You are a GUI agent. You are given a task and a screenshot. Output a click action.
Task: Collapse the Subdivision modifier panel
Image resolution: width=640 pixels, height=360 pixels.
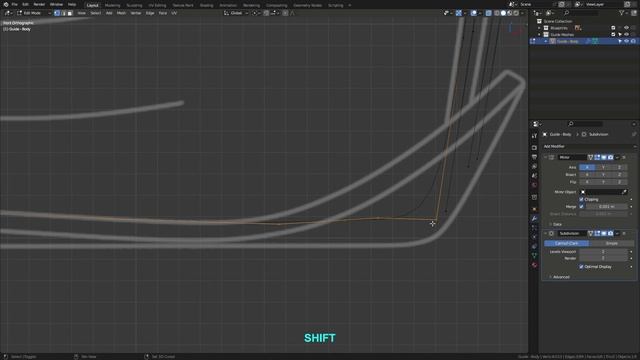[x=545, y=233]
